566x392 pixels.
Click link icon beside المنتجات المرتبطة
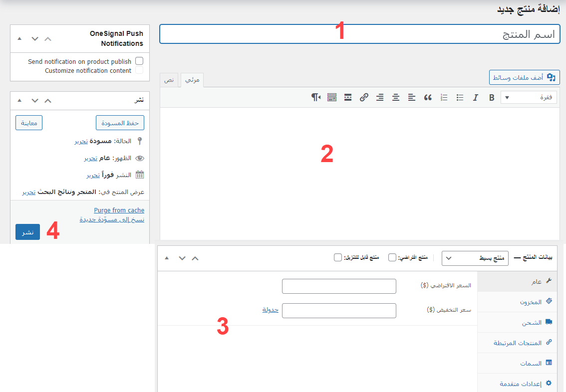point(549,342)
